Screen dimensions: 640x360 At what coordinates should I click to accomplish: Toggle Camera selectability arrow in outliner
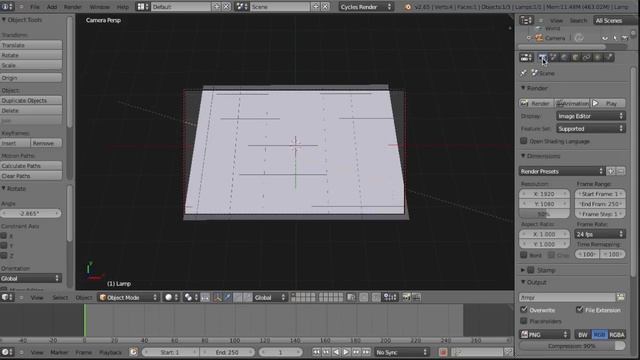point(615,38)
